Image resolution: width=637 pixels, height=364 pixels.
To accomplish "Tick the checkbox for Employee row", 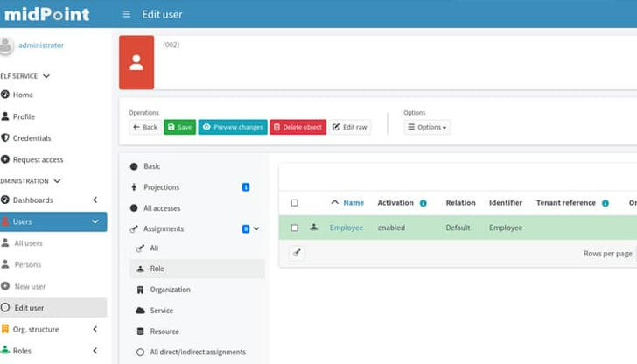I will 295,227.
